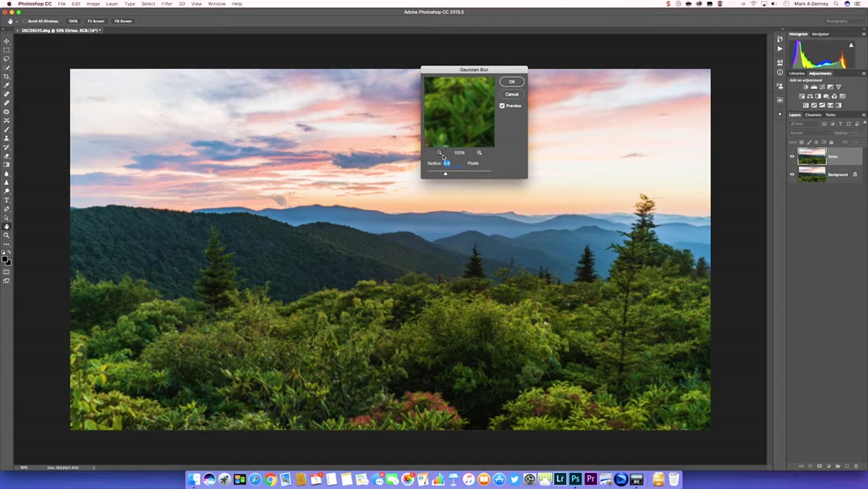This screenshot has height=489, width=868.
Task: Hide the Orton layer
Action: click(792, 156)
